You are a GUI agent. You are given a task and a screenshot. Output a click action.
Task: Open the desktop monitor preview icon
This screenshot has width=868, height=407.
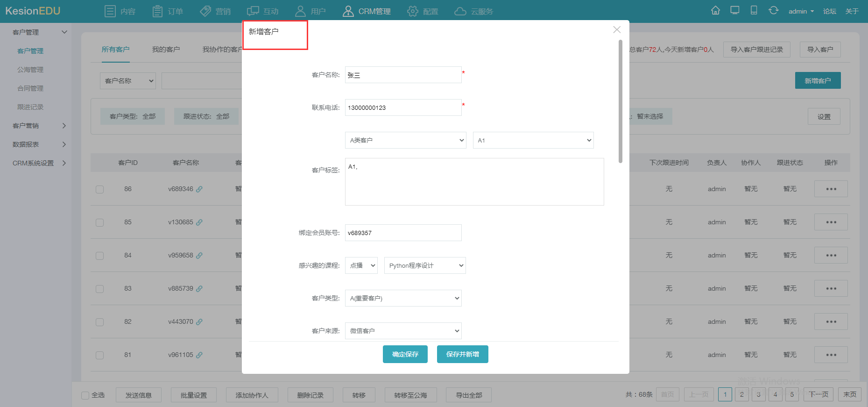point(735,10)
